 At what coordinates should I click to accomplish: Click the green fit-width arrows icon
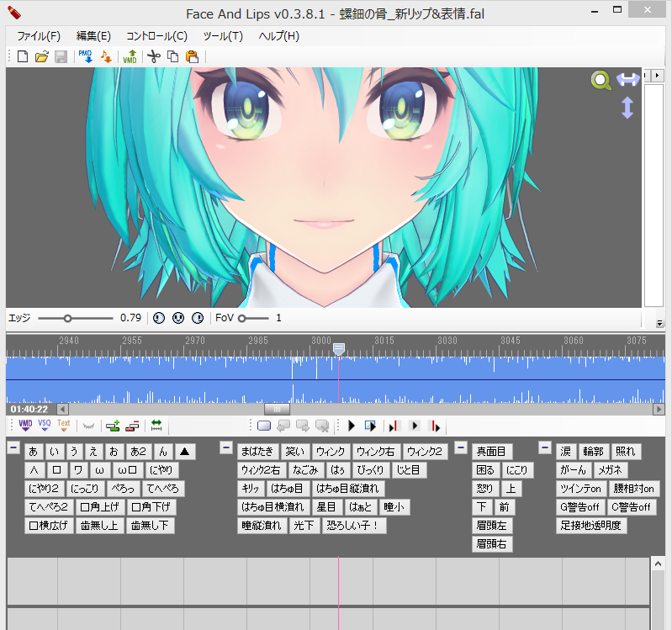pos(156,426)
